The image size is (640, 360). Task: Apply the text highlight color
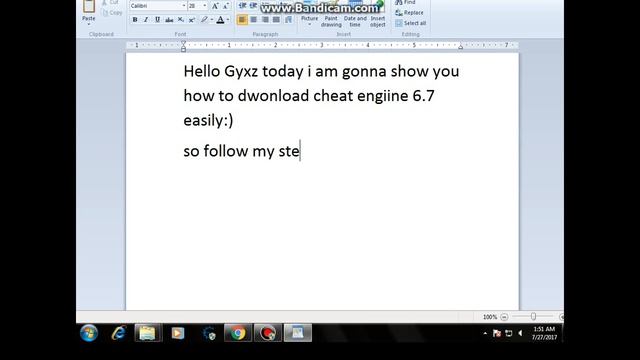point(204,20)
